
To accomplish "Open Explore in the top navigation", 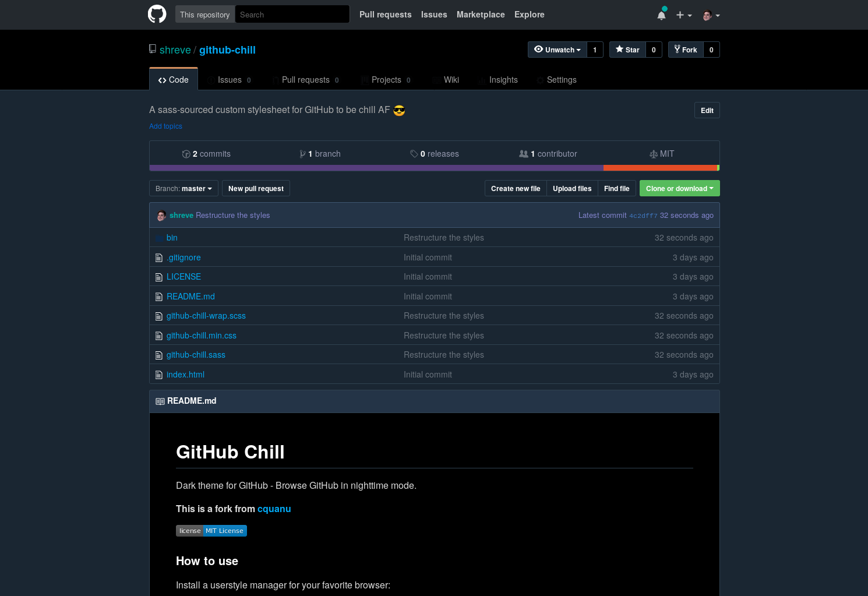I will pyautogui.click(x=530, y=15).
